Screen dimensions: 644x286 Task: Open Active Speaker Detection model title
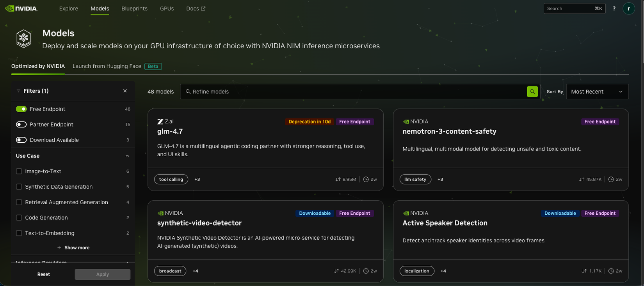point(445,223)
